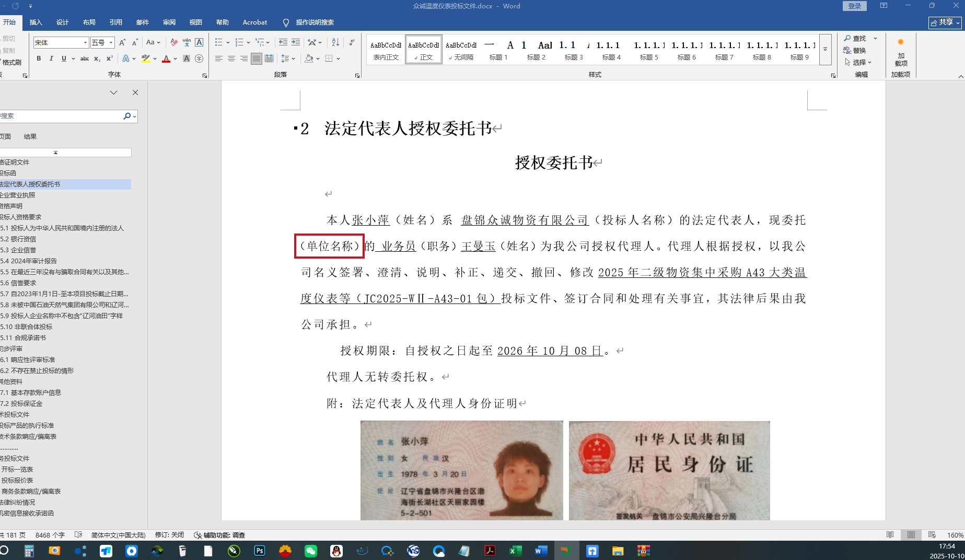Screen dimensions: 965x560
Task: Open the phonetic guide (wén) tool
Action: coord(187,42)
